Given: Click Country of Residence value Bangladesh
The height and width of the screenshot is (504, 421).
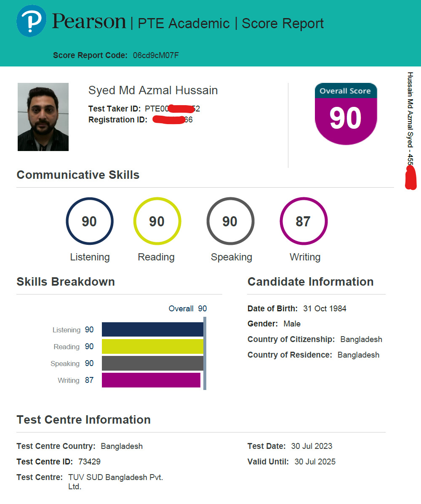Looking at the screenshot, I should 359,355.
